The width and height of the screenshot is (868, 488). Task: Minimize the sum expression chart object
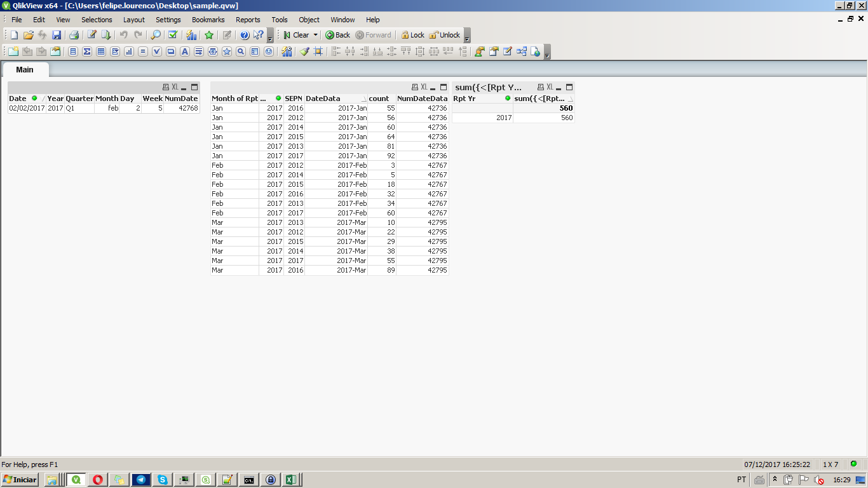559,88
